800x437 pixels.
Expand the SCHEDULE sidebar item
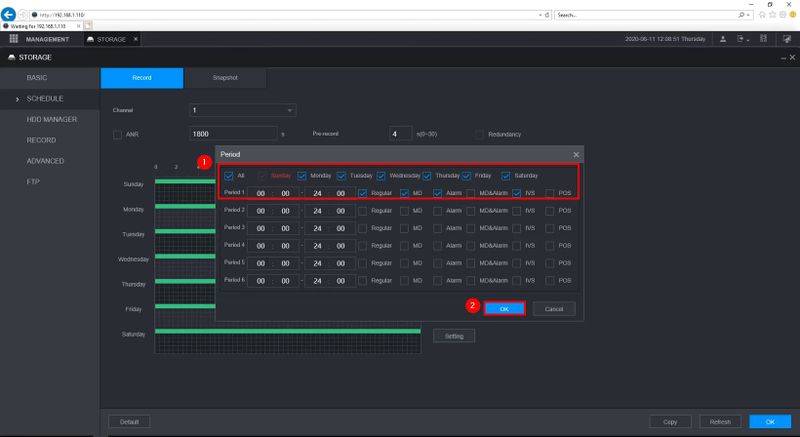(x=45, y=99)
